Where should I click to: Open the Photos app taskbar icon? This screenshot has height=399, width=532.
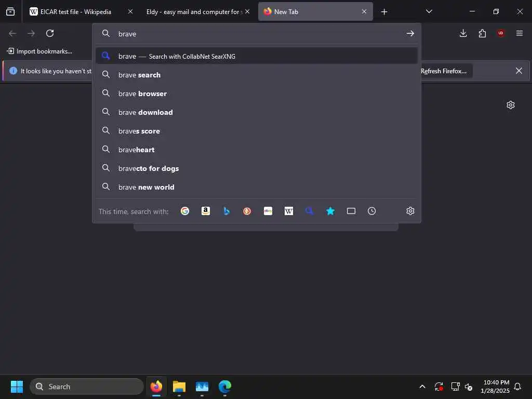click(202, 387)
